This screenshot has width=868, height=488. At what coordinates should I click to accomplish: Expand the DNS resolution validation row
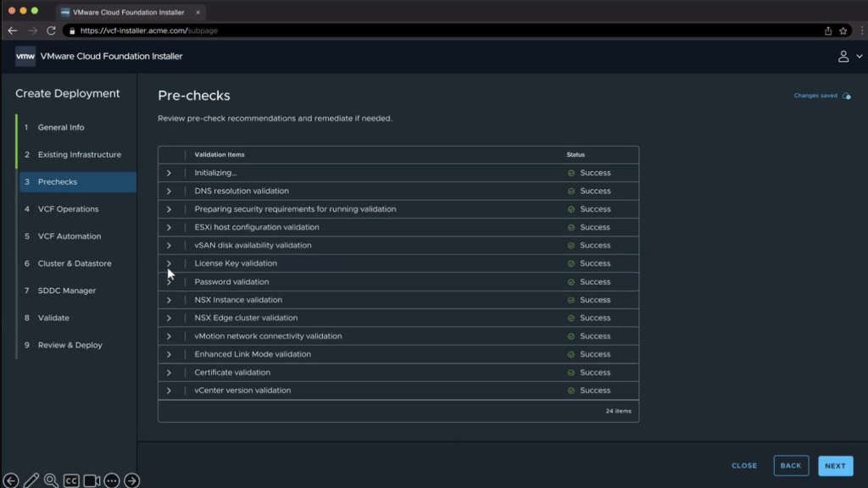[x=169, y=191]
